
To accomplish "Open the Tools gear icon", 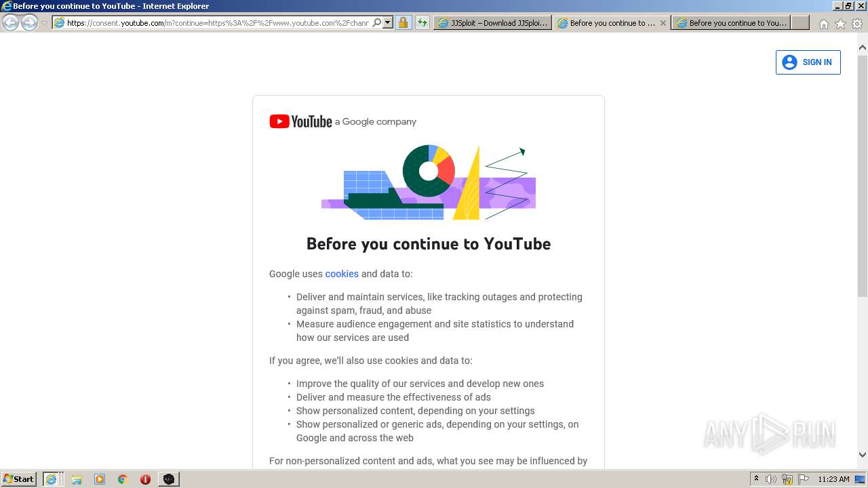I will (x=857, y=24).
